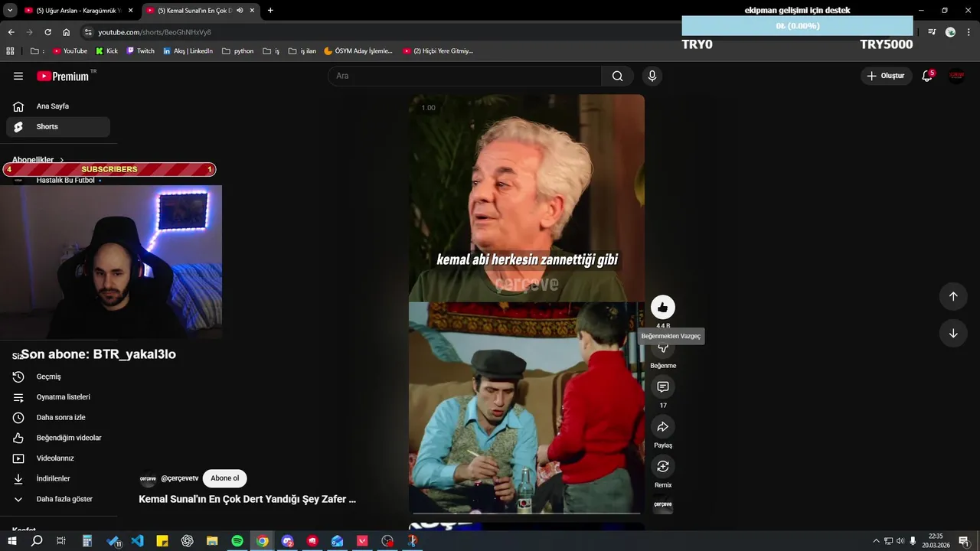Open Ana Sayfa in the sidebar
980x551 pixels.
coord(58,106)
